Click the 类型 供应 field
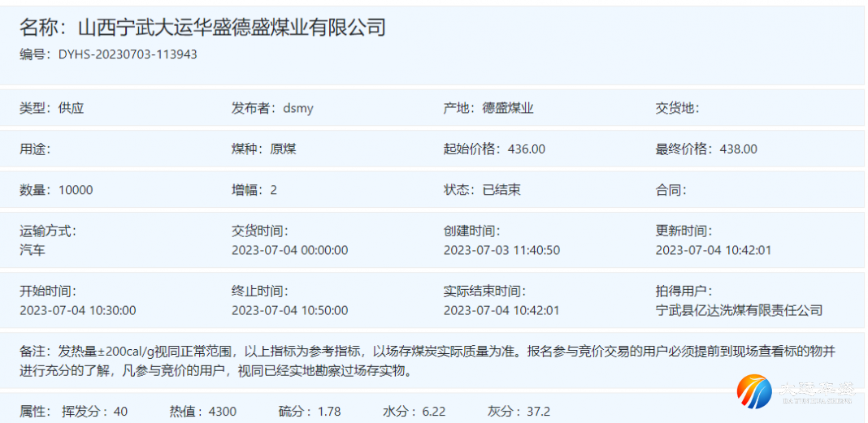The image size is (868, 423). [x=52, y=108]
